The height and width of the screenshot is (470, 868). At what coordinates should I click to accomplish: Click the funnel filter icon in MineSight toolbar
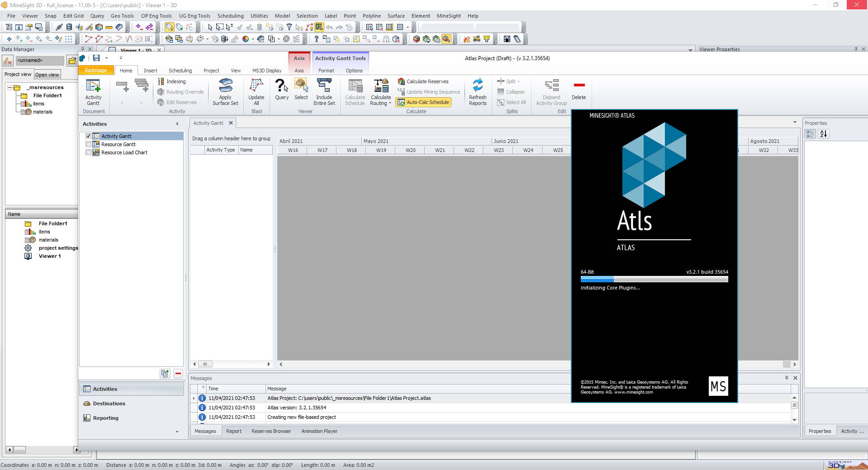coord(289,27)
